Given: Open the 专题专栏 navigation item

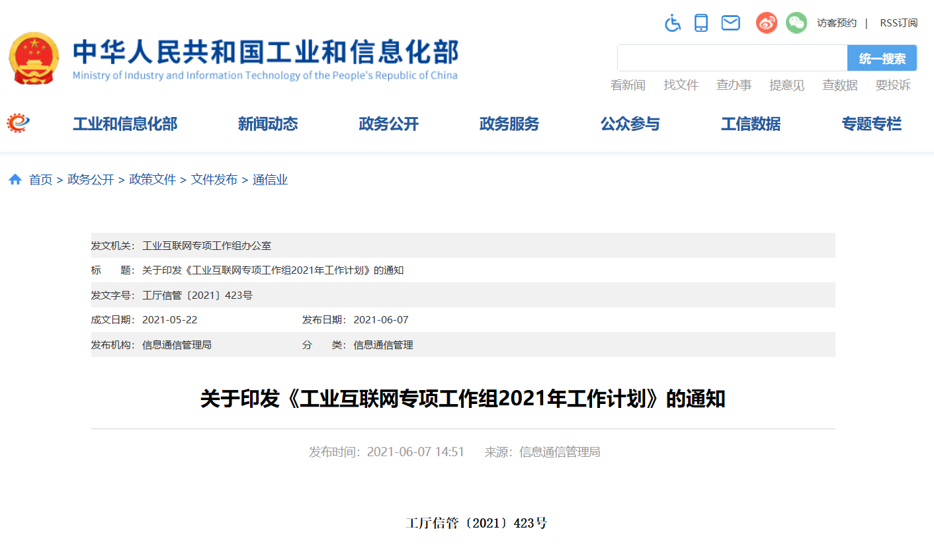Looking at the screenshot, I should tap(871, 124).
